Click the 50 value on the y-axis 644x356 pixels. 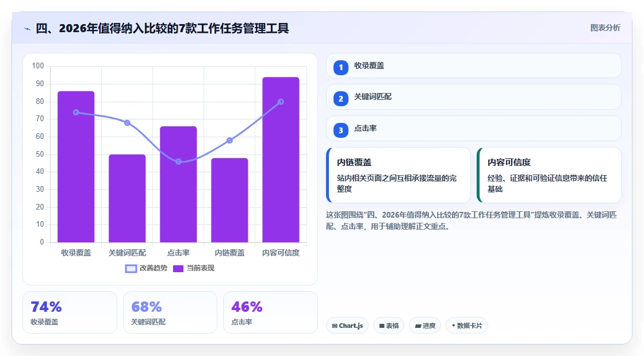point(40,154)
